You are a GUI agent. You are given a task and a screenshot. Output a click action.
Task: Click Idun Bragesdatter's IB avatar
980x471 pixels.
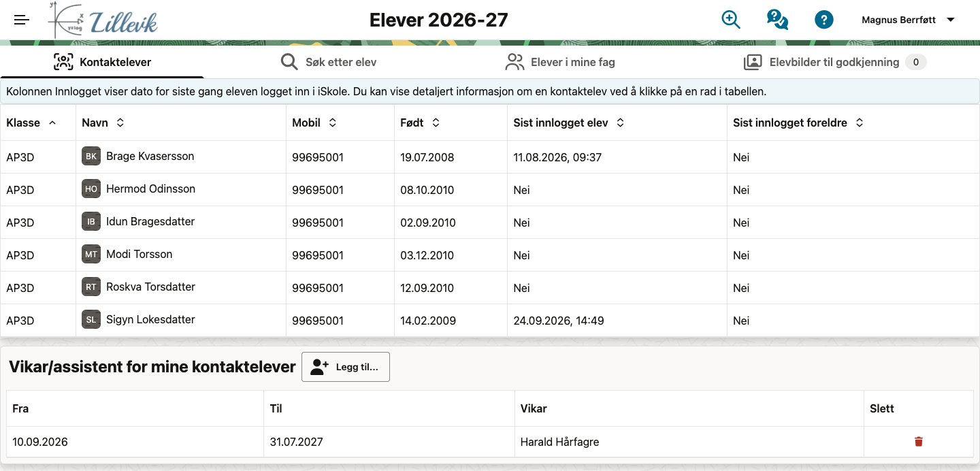click(91, 222)
